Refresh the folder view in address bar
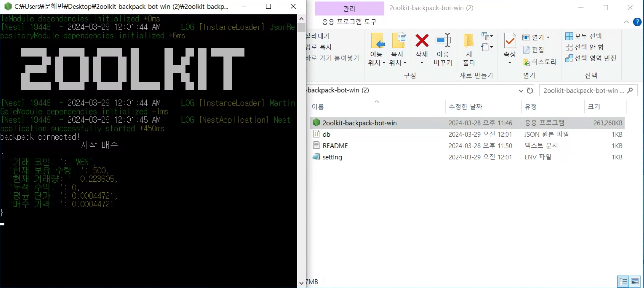This screenshot has width=644, height=288. (530, 90)
